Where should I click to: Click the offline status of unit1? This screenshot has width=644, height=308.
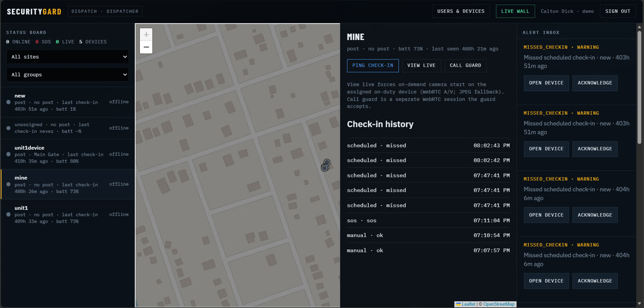coord(119,215)
